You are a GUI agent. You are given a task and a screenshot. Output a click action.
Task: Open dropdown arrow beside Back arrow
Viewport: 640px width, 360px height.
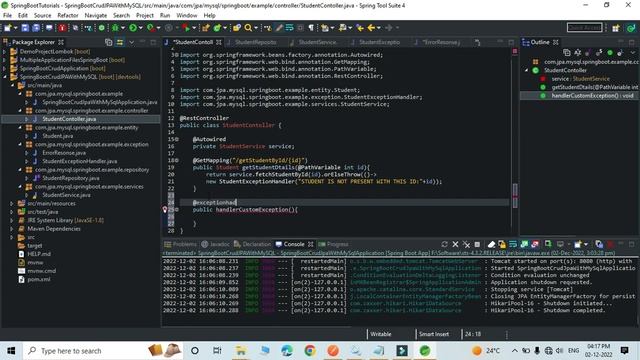(x=379, y=28)
